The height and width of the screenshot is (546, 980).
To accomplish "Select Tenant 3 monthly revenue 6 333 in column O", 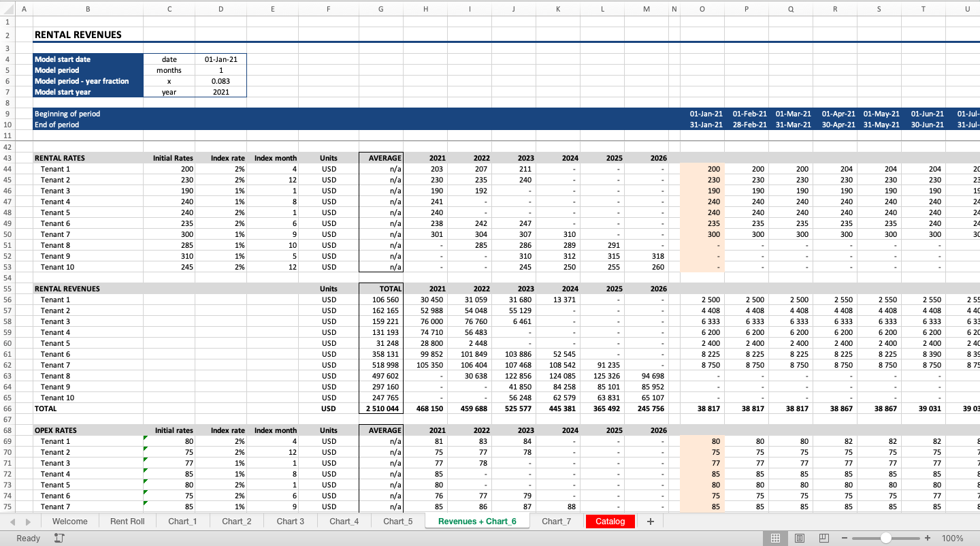I will point(702,321).
